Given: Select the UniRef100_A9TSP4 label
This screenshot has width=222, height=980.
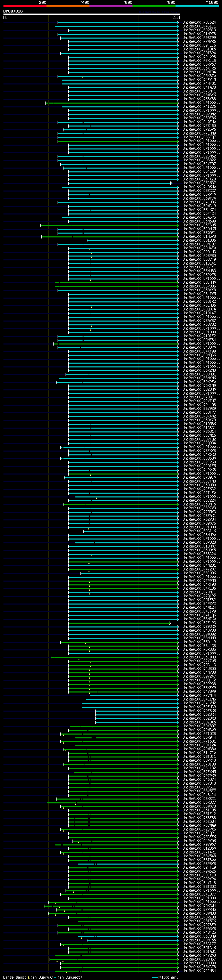Looking at the screenshot, I should pyautogui.click(x=199, y=53).
